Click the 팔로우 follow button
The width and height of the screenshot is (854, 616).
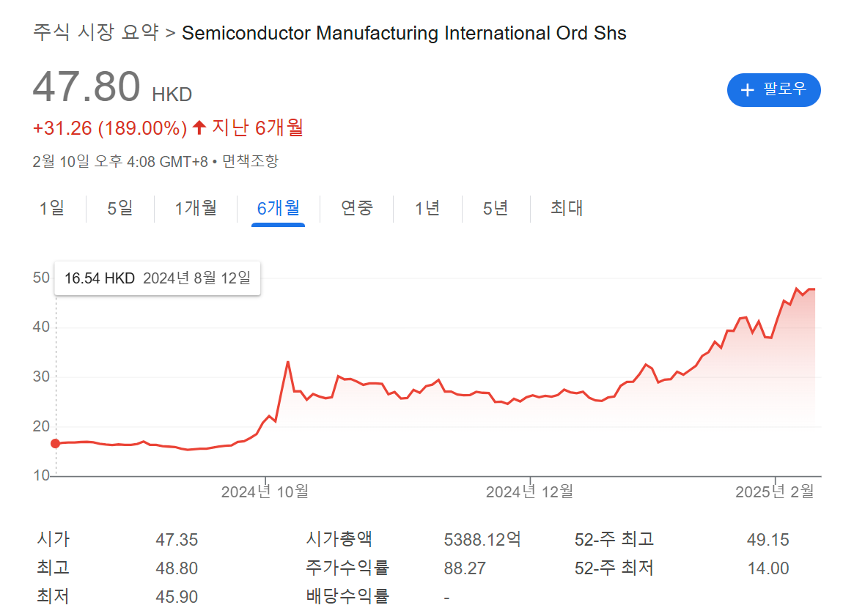coord(773,90)
